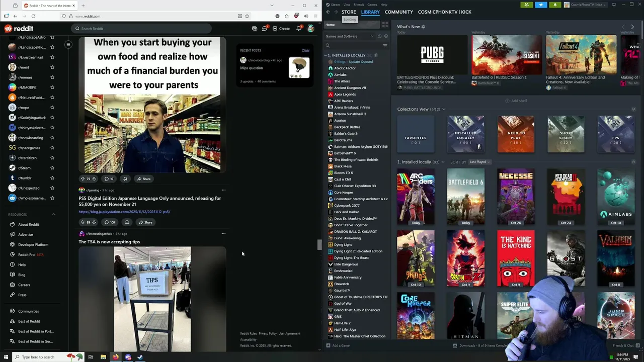Open Steam View menu

tap(347, 5)
